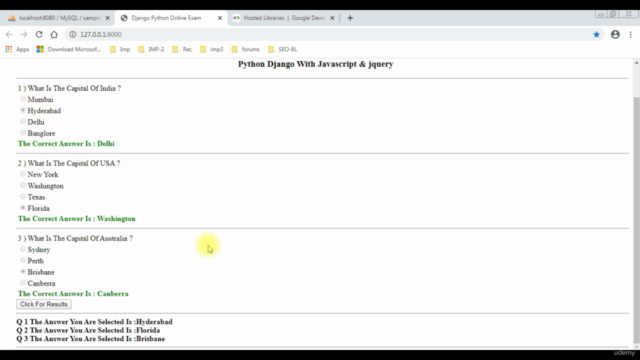
Task: View site information icon in address bar
Action: click(x=73, y=35)
